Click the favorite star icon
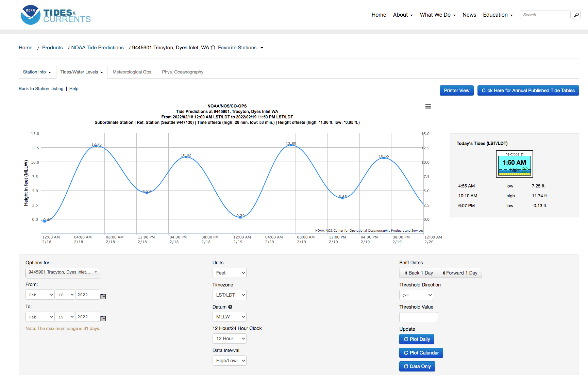This screenshot has width=588, height=380. pos(213,48)
